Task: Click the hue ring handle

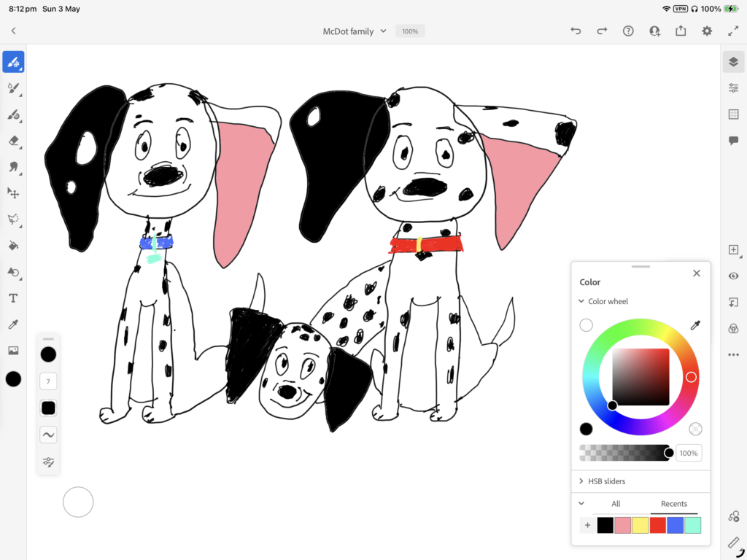Action: tap(692, 377)
